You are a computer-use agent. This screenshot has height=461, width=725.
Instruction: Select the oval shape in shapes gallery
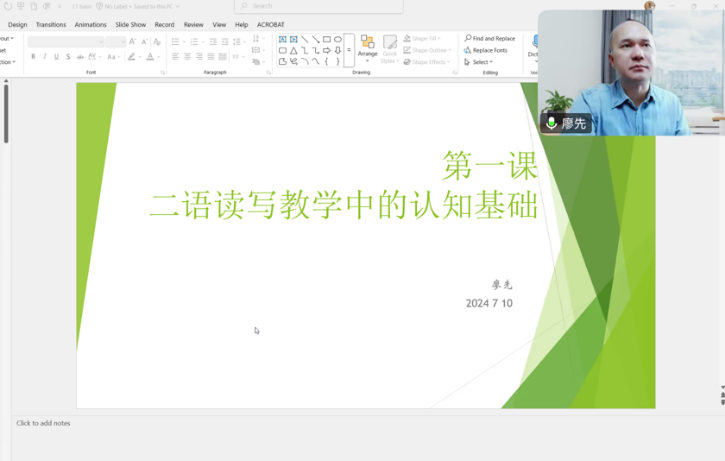click(338, 39)
